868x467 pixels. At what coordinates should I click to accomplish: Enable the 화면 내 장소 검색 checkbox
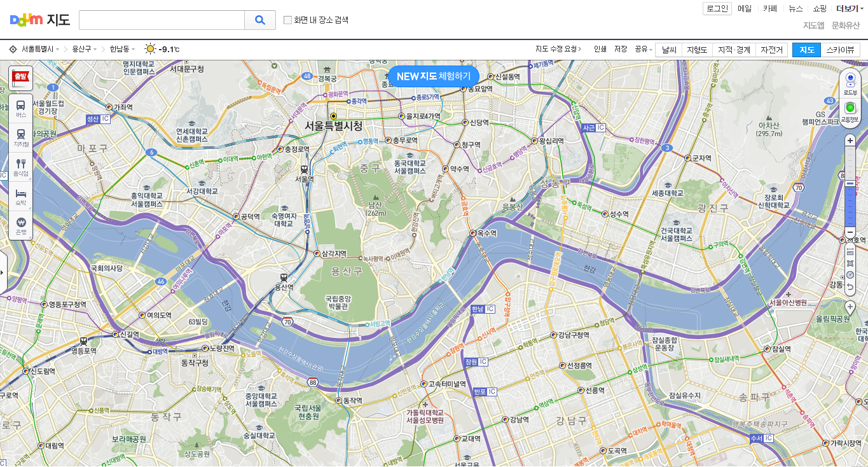tap(287, 20)
